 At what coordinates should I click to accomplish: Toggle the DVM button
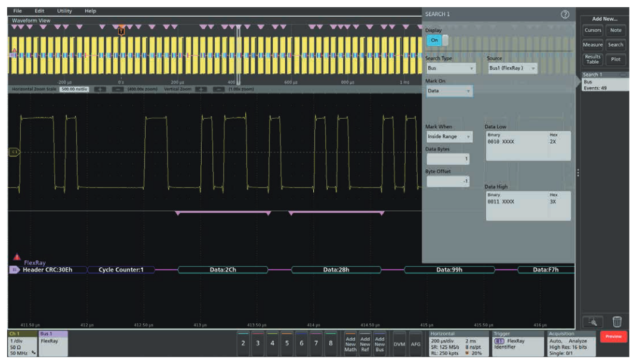tap(400, 344)
